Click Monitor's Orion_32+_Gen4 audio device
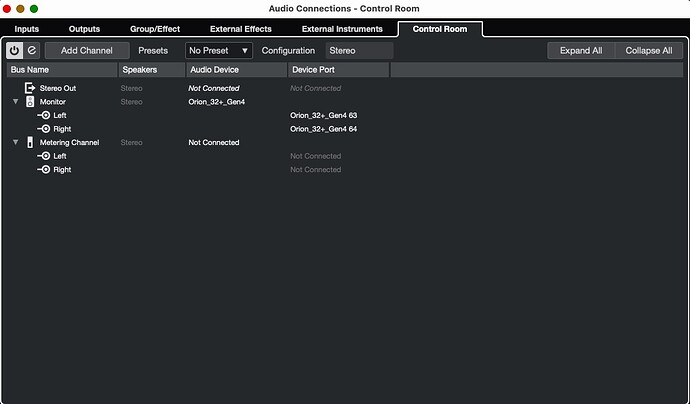Screen dimensions: 690x404 [x=217, y=102]
